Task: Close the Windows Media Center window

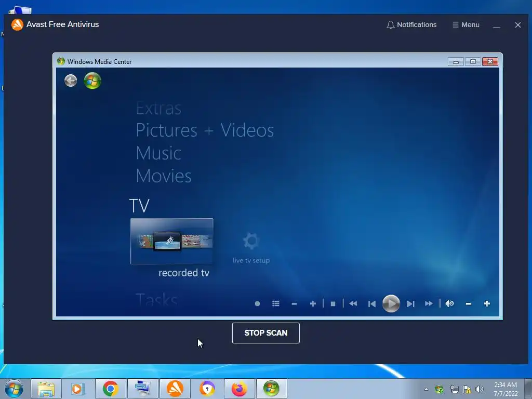Action: point(490,61)
